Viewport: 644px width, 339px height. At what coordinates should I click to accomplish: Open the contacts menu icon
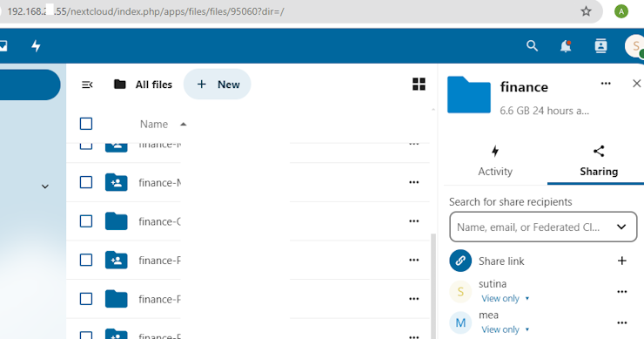[600, 46]
